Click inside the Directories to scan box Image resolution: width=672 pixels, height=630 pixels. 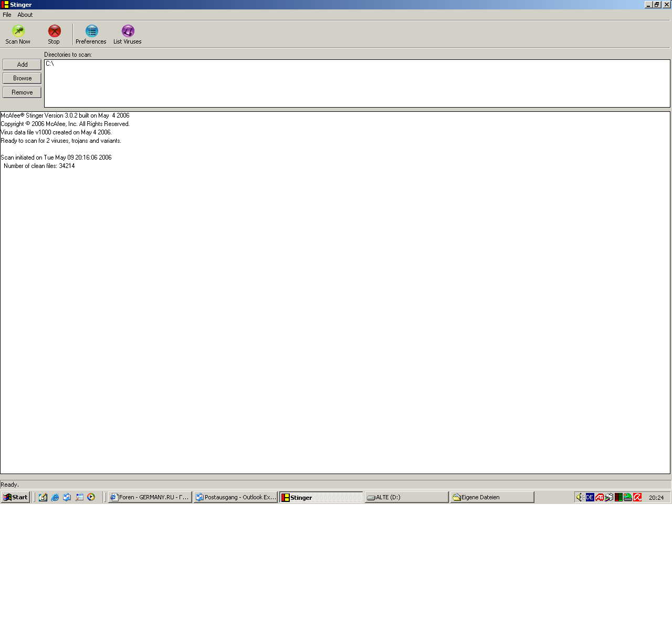pyautogui.click(x=357, y=83)
